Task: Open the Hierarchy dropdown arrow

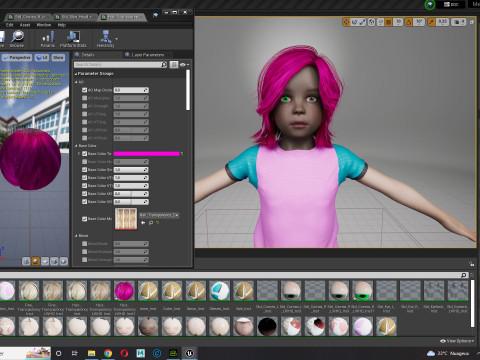Action: tap(116, 39)
